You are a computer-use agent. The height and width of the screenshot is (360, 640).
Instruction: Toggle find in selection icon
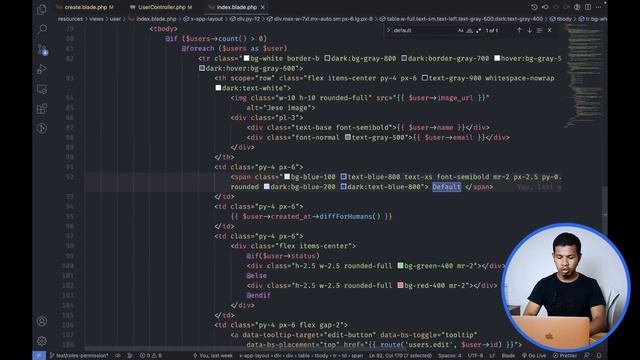point(539,30)
